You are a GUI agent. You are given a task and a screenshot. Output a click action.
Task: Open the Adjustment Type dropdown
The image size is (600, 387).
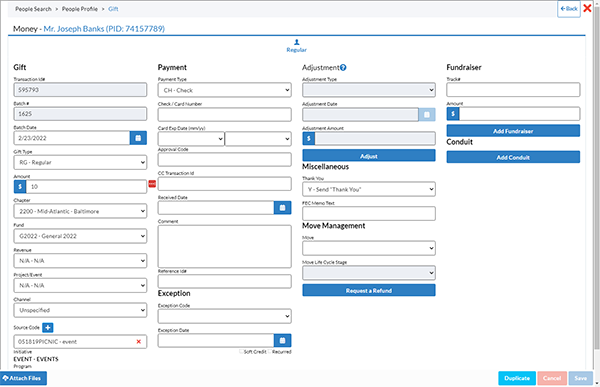click(369, 90)
